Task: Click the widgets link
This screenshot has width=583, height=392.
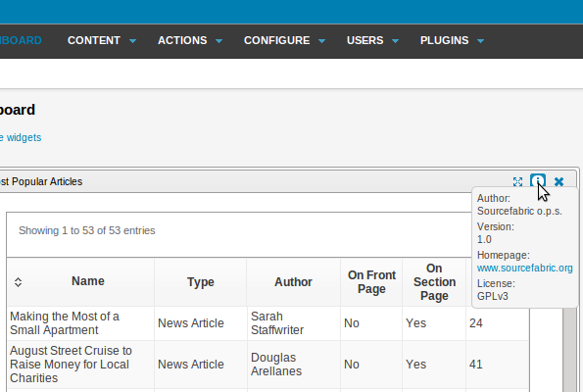Action: point(21,137)
